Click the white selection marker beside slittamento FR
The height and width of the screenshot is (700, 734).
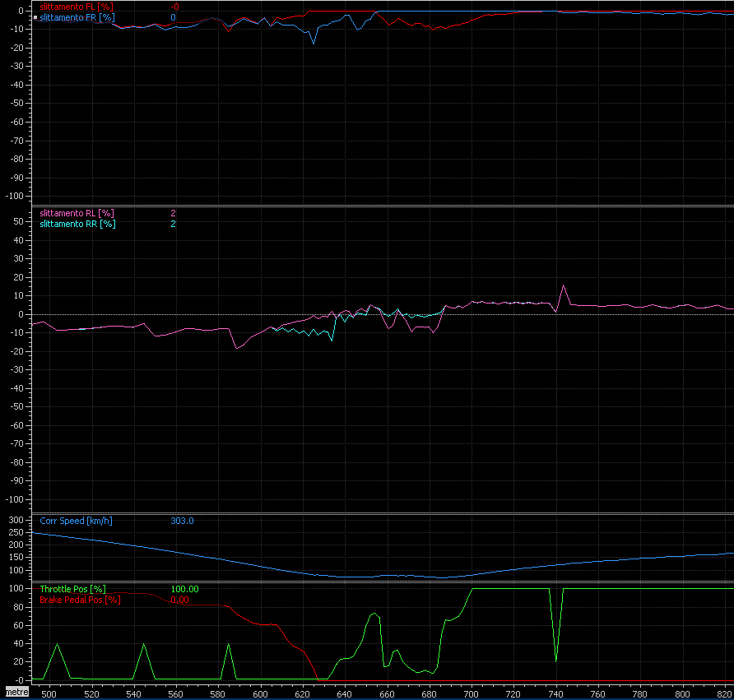tap(35, 17)
